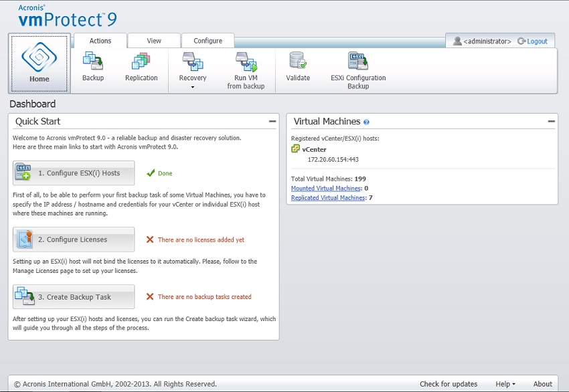Click the Quick Start panel title

click(37, 122)
